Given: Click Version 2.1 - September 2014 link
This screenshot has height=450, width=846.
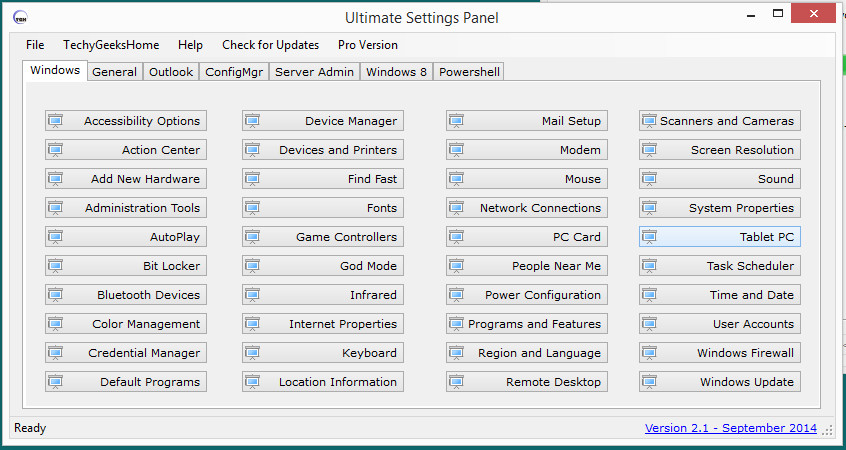Looking at the screenshot, I should (x=731, y=428).
